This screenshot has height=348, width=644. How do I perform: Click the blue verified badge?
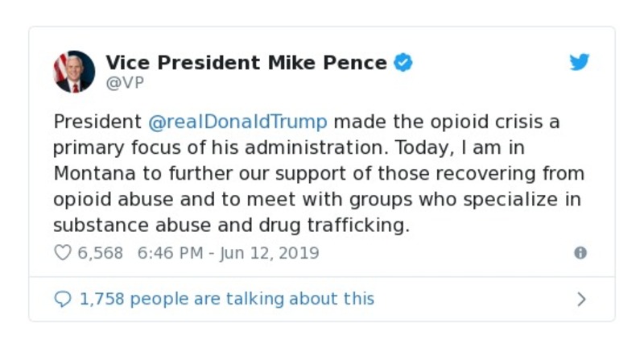tap(403, 63)
